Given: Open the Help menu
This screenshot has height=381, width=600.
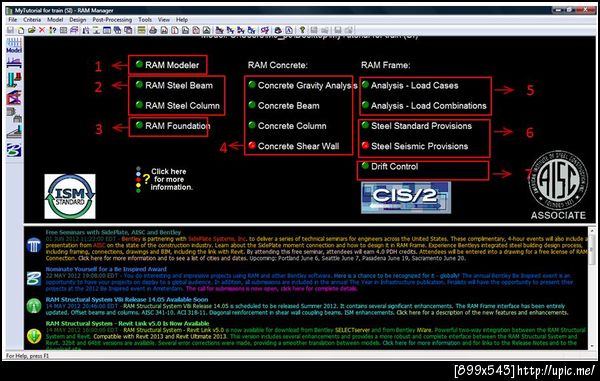Looking at the screenshot, I should coord(182,20).
